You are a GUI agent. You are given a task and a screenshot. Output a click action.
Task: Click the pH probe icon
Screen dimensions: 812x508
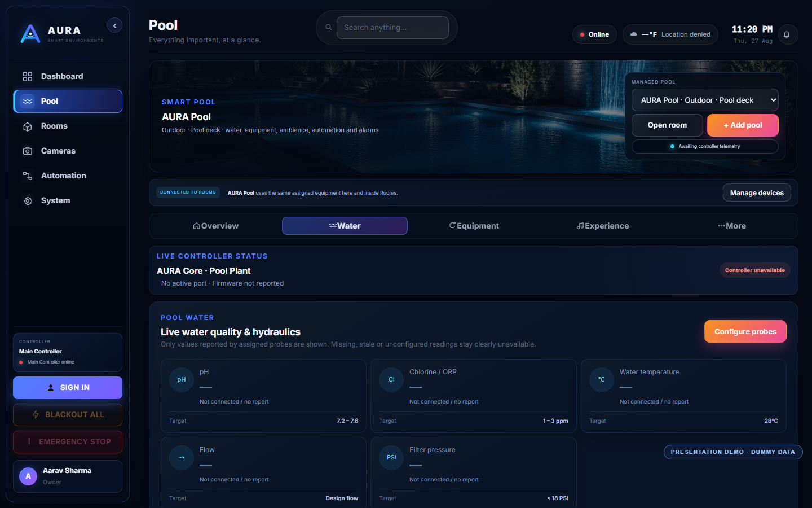point(182,380)
